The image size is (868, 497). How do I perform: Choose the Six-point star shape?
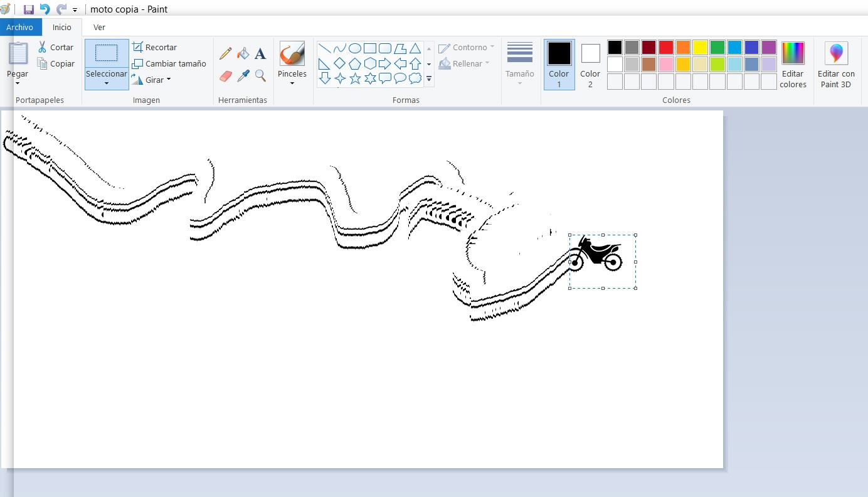[x=370, y=78]
